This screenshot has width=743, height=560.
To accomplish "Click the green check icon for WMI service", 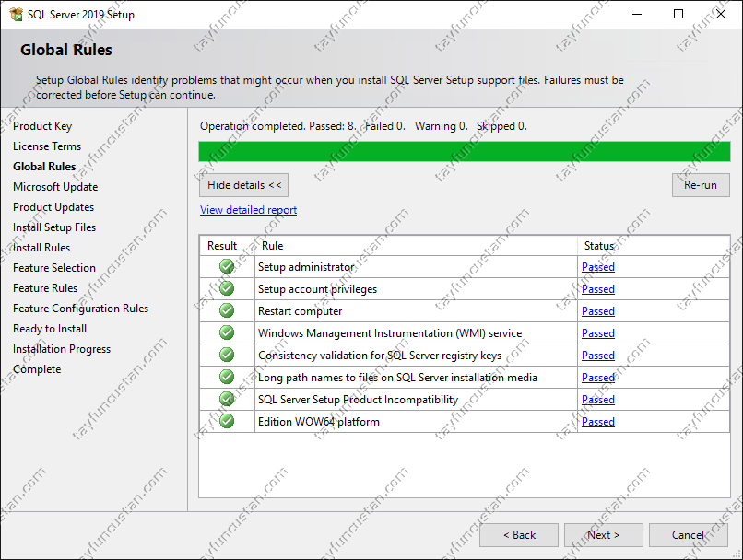I will point(227,332).
